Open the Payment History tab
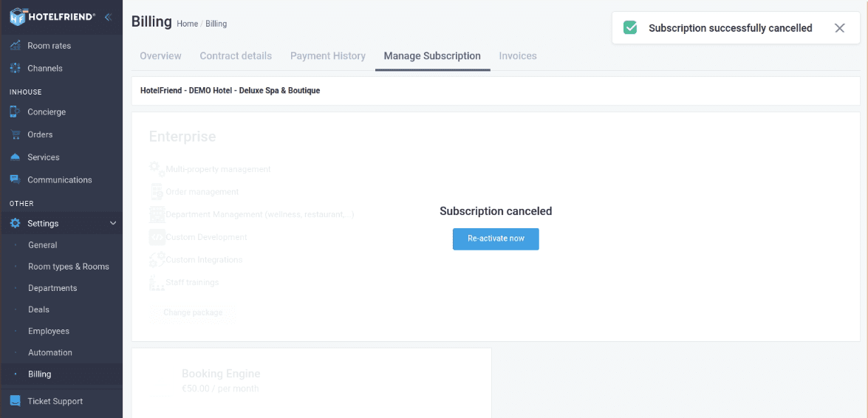 [328, 56]
